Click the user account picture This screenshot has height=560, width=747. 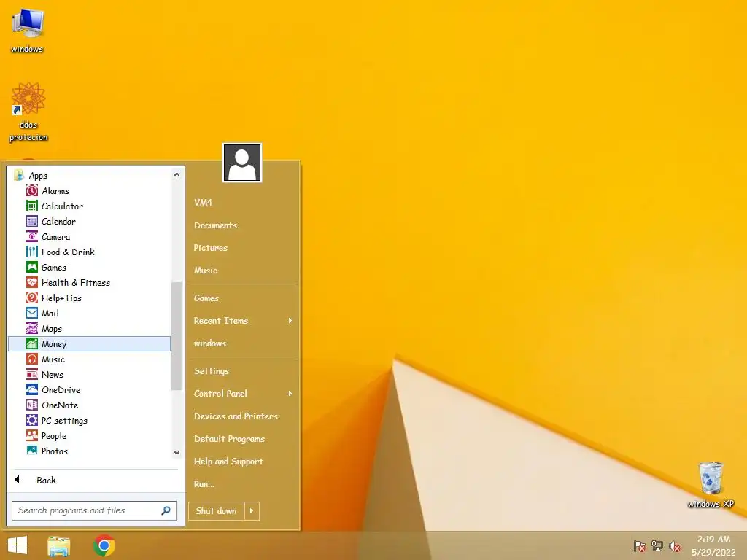click(242, 163)
